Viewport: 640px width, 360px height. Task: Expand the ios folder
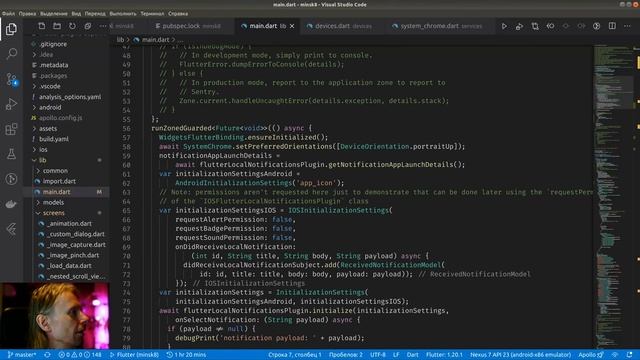click(x=43, y=150)
